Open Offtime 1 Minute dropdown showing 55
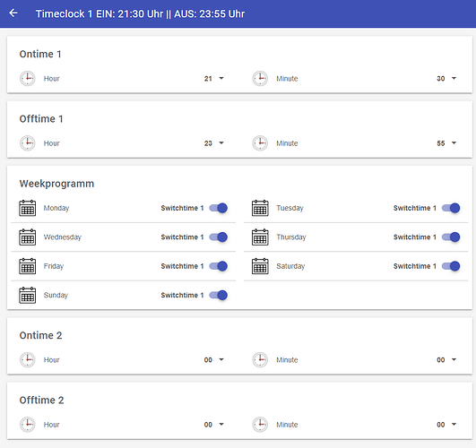The height and width of the screenshot is (448, 476). pos(446,143)
